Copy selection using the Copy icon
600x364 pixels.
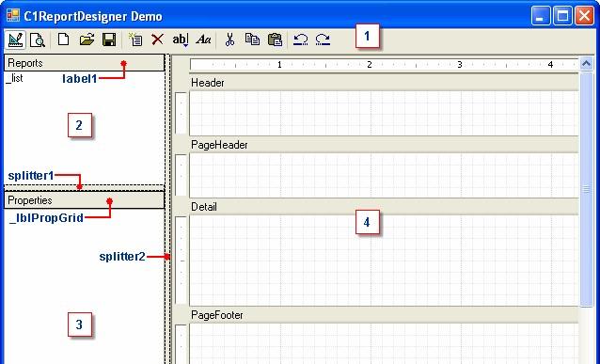252,40
